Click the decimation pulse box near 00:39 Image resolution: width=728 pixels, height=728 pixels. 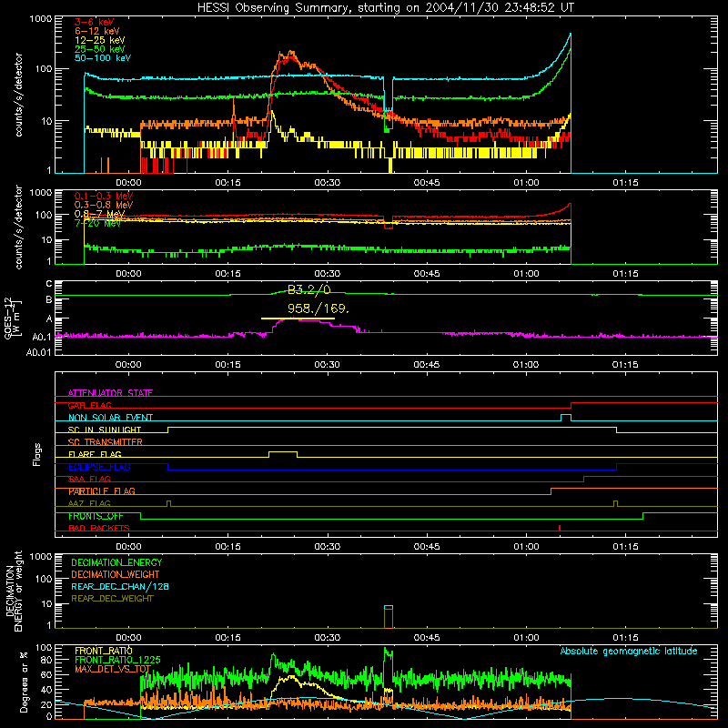pyautogui.click(x=389, y=617)
